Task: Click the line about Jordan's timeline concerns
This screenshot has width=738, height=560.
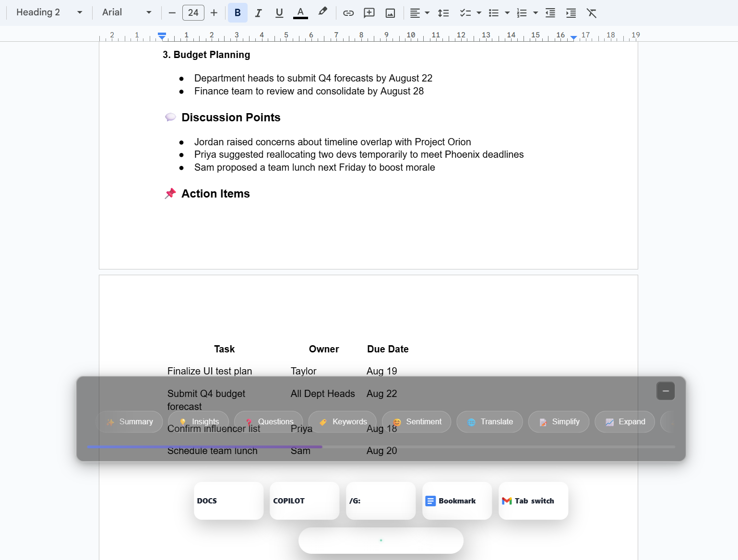Action: click(333, 142)
